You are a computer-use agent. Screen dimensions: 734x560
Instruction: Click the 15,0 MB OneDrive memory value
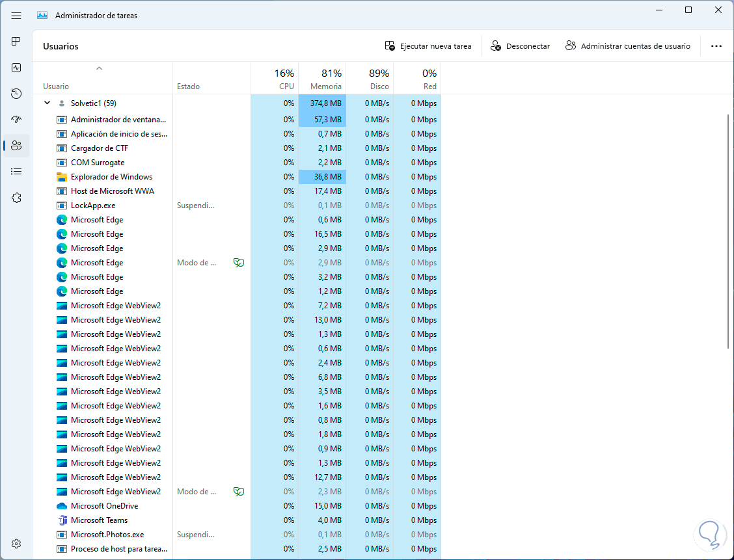(x=328, y=506)
